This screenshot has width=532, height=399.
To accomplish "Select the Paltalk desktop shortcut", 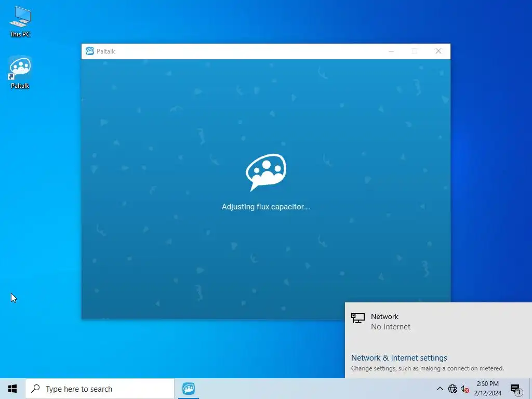I will (x=20, y=72).
